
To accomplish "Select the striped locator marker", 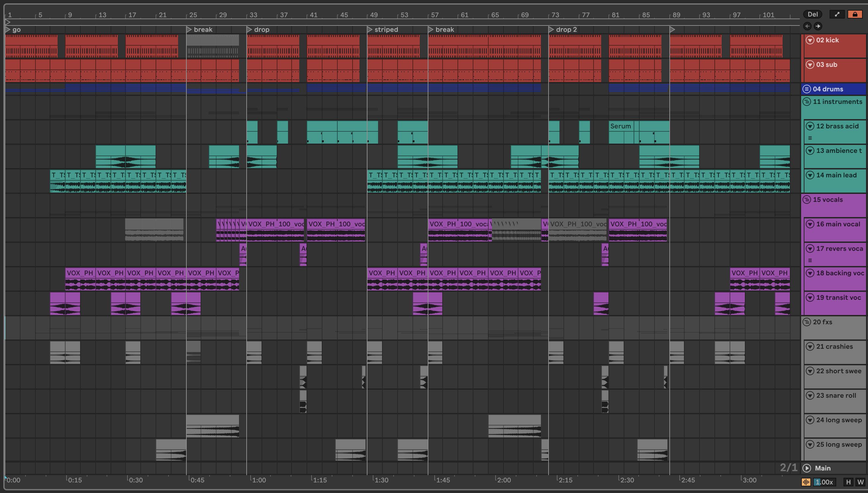I will (x=370, y=29).
